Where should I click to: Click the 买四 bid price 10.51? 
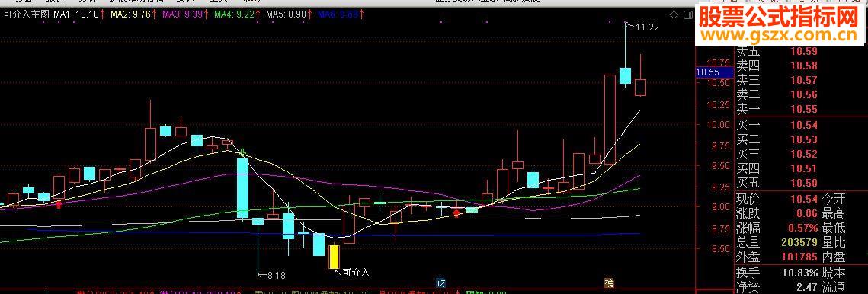(x=804, y=168)
